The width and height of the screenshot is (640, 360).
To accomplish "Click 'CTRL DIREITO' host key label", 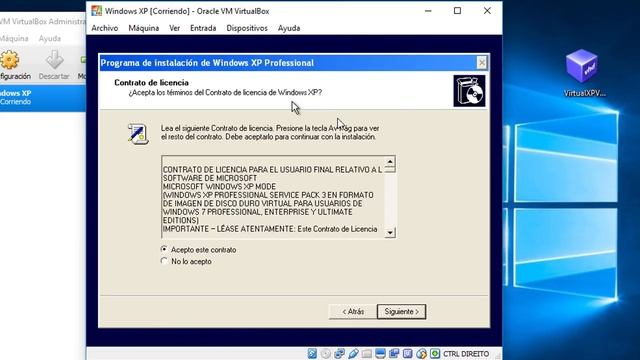I will click(466, 354).
